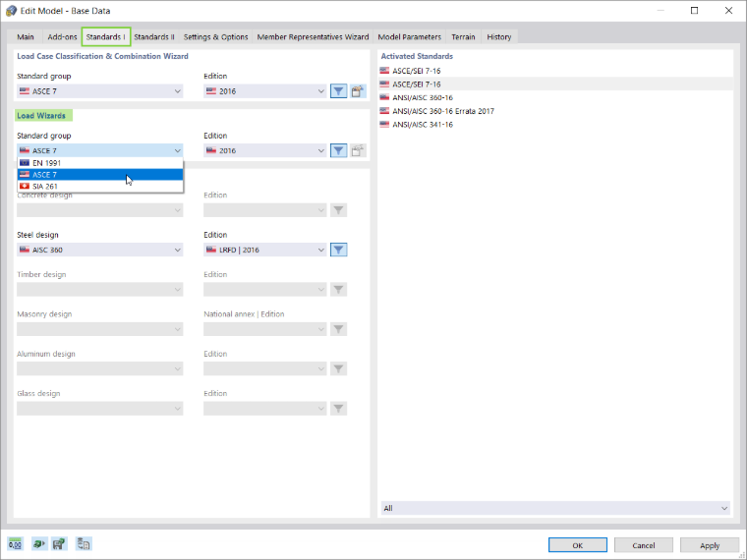This screenshot has width=747, height=560.
Task: Select the highlighted second ASCE/SEI 7-16 entry
Action: click(x=555, y=84)
